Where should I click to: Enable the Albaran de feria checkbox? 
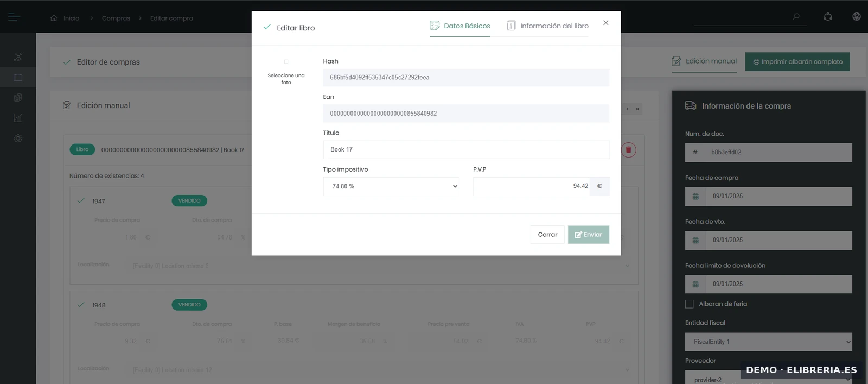pyautogui.click(x=690, y=304)
